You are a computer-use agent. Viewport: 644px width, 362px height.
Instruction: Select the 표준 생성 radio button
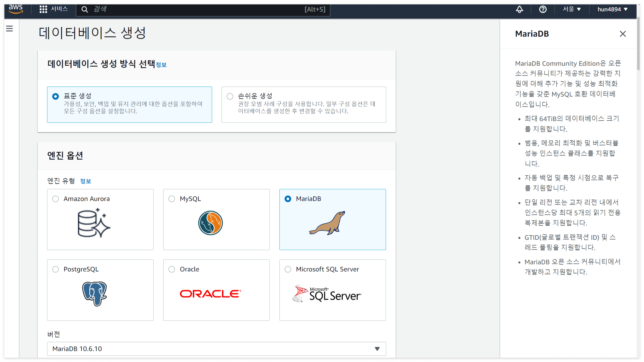point(56,96)
